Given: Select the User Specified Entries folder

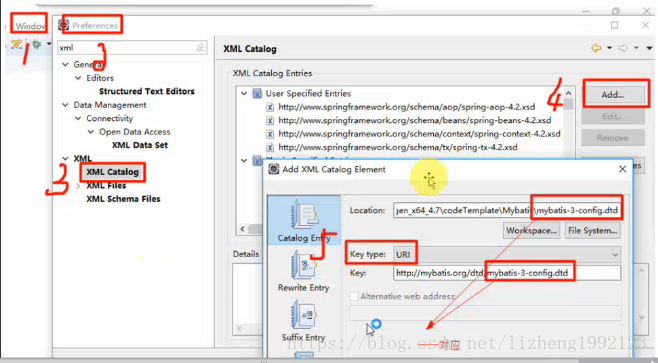Looking at the screenshot, I should [308, 94].
